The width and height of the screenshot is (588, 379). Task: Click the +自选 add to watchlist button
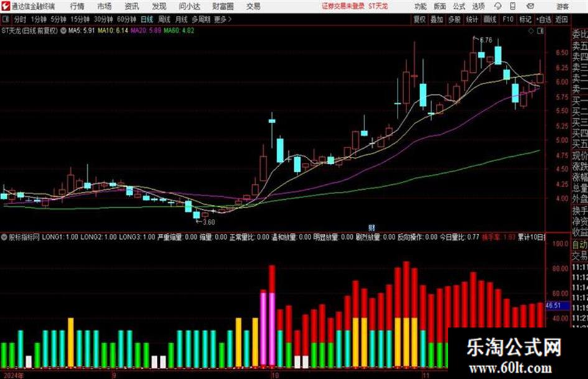click(x=544, y=19)
